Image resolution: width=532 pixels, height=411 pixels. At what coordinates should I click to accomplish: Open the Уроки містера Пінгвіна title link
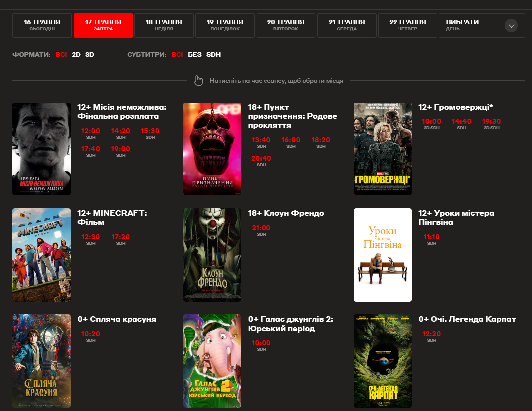pos(456,218)
